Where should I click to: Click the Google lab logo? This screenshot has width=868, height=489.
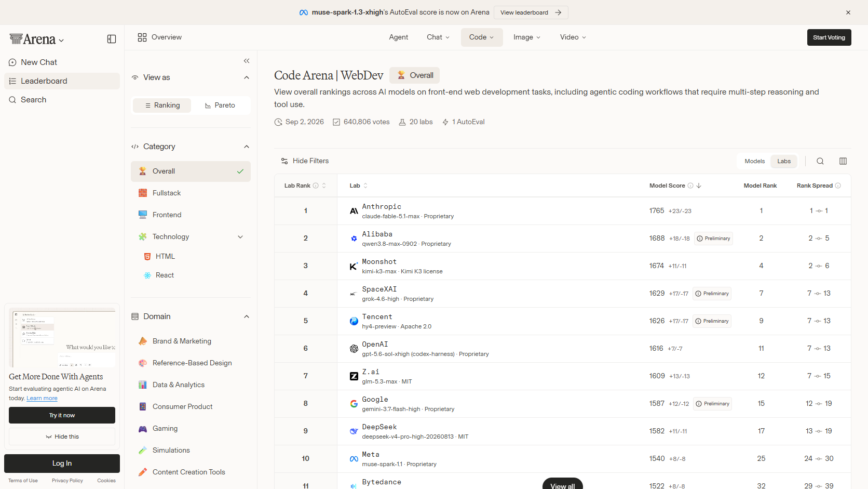[x=354, y=404]
